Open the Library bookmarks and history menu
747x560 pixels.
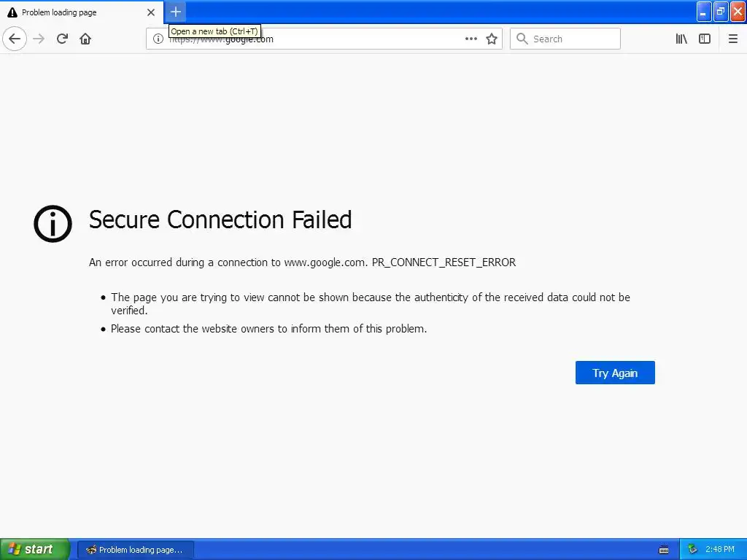click(x=681, y=39)
